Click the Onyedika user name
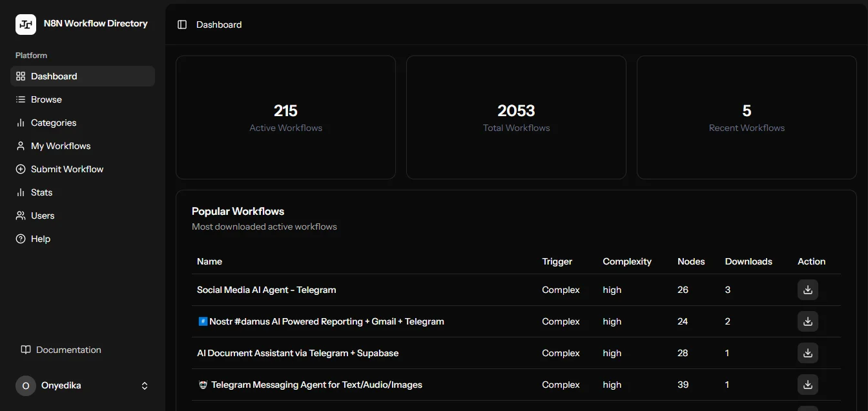Image resolution: width=868 pixels, height=411 pixels. pyautogui.click(x=61, y=386)
